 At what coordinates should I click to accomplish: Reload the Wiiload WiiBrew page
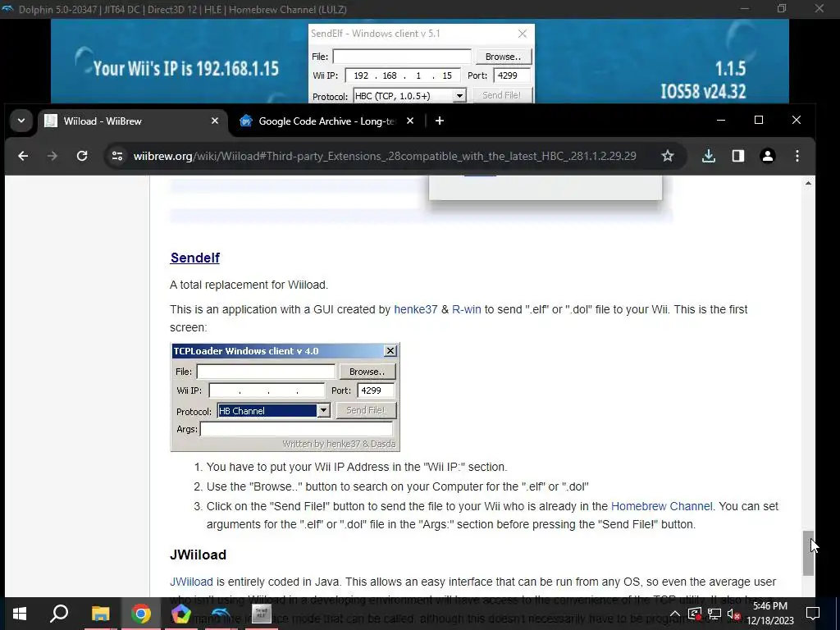click(x=82, y=156)
